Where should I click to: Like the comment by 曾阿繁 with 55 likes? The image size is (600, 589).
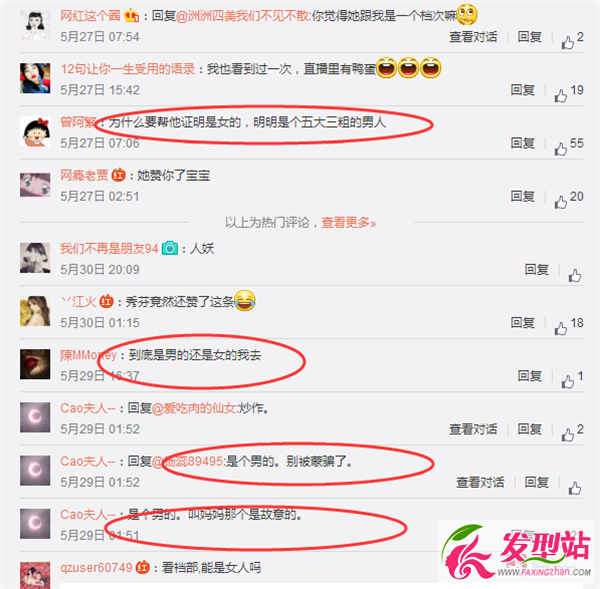click(x=561, y=148)
